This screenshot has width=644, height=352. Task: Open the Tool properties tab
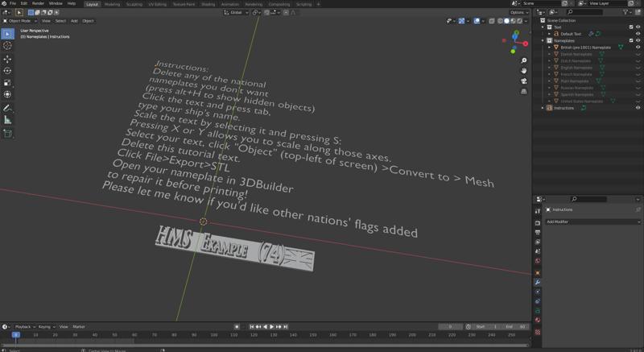coord(538,211)
